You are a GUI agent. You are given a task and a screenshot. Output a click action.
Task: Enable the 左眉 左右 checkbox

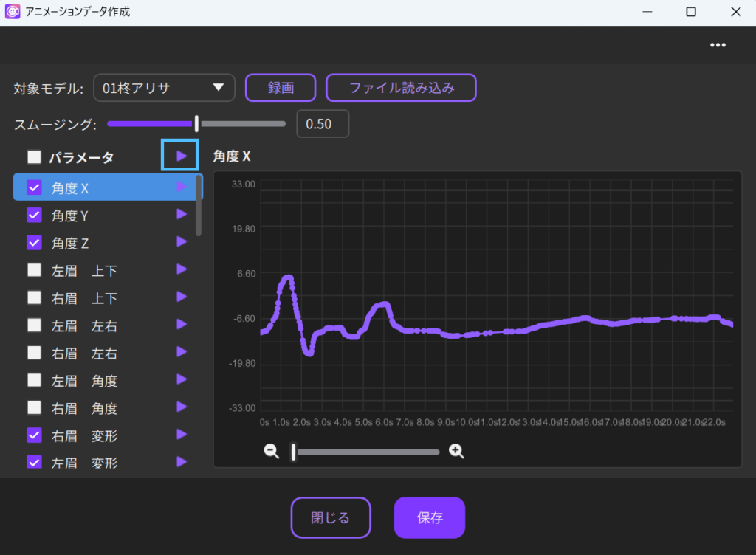pyautogui.click(x=34, y=325)
